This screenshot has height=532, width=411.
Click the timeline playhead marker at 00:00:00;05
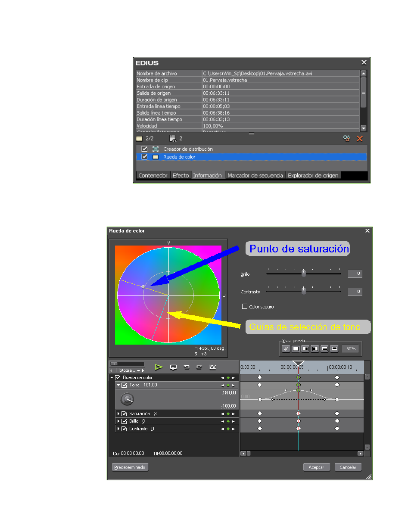point(298,364)
